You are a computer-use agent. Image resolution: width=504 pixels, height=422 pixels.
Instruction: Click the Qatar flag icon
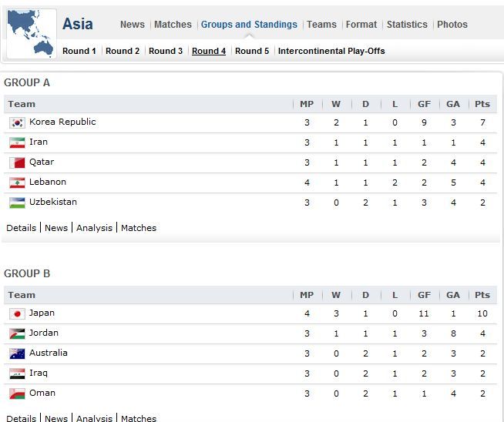(17, 162)
